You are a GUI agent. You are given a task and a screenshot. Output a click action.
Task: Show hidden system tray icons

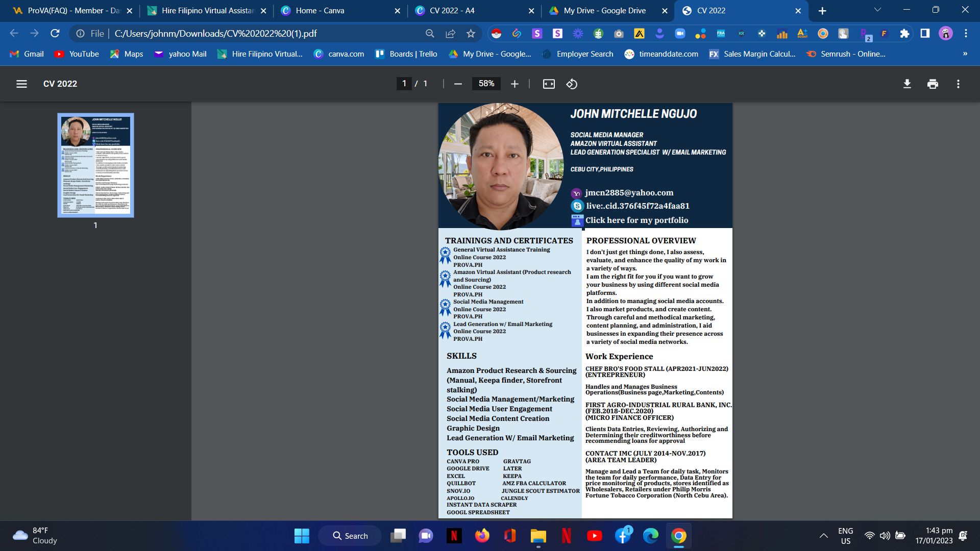(823, 536)
